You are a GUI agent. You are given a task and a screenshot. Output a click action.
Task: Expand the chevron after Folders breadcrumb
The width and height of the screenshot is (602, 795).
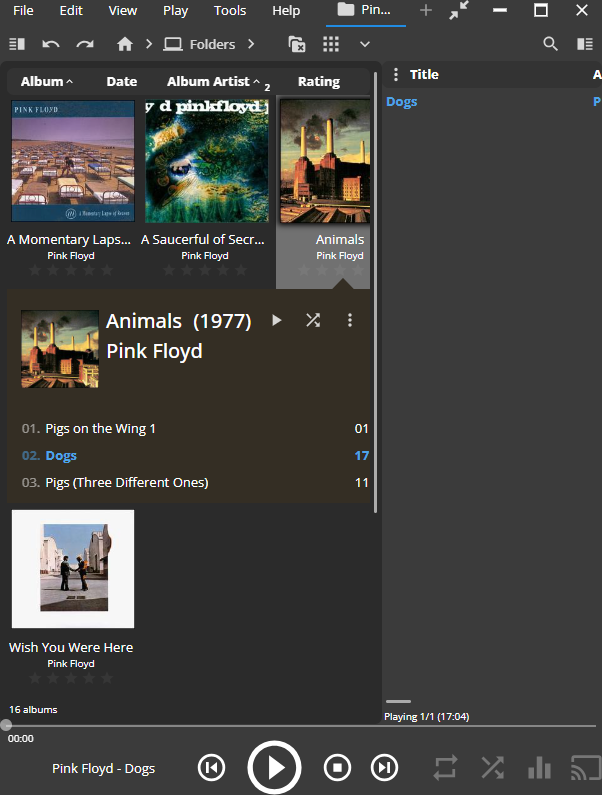pos(251,44)
